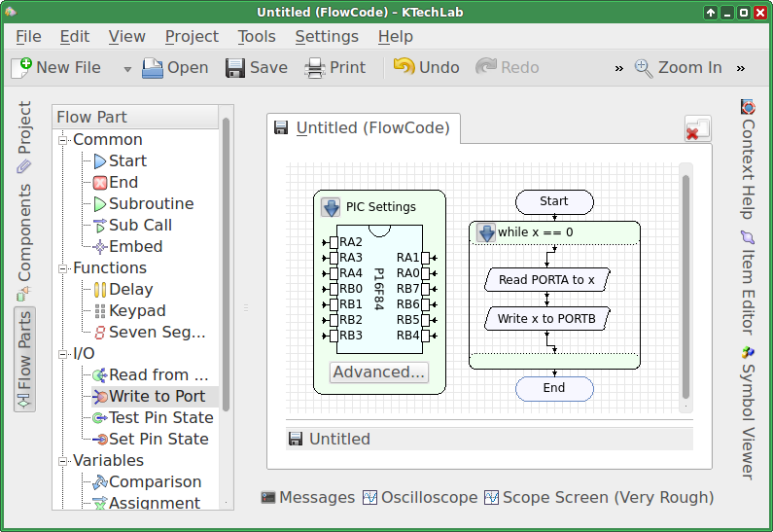This screenshot has width=773, height=532.
Task: Click the Flow Part list vertical scrollbar
Action: tap(226, 264)
